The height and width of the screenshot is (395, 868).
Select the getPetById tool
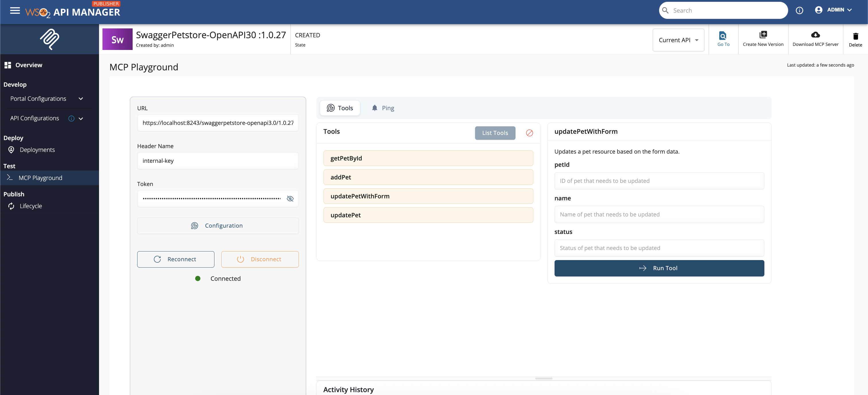pyautogui.click(x=428, y=158)
